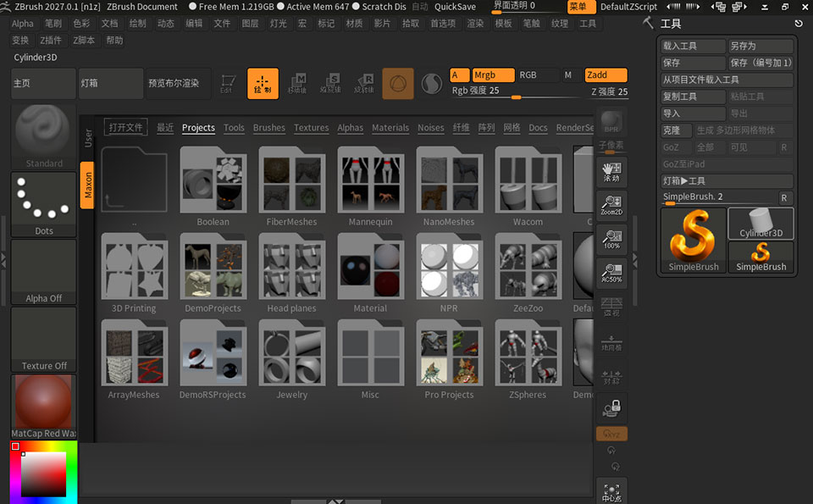Image resolution: width=813 pixels, height=504 pixels.
Task: Toggle the A auto-masking button
Action: pyautogui.click(x=459, y=75)
